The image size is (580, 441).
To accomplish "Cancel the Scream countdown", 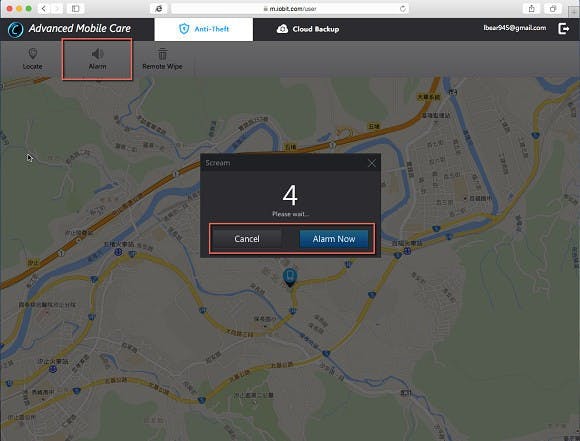I will coord(247,239).
